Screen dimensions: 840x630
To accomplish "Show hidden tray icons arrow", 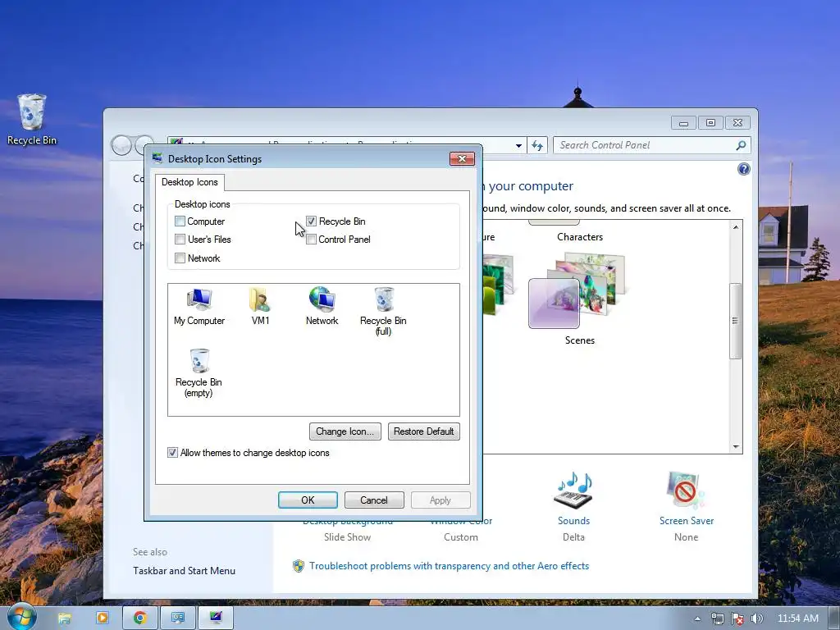I will pos(697,619).
